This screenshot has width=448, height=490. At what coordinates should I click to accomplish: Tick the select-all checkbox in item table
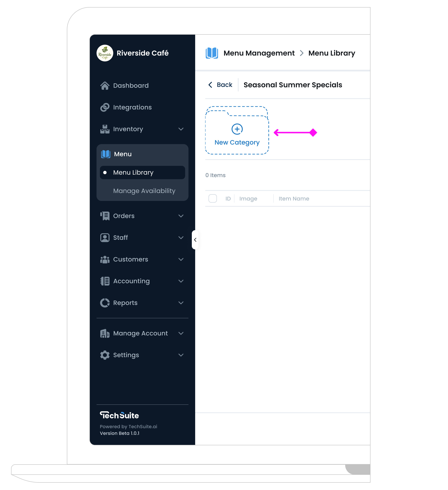point(213,199)
